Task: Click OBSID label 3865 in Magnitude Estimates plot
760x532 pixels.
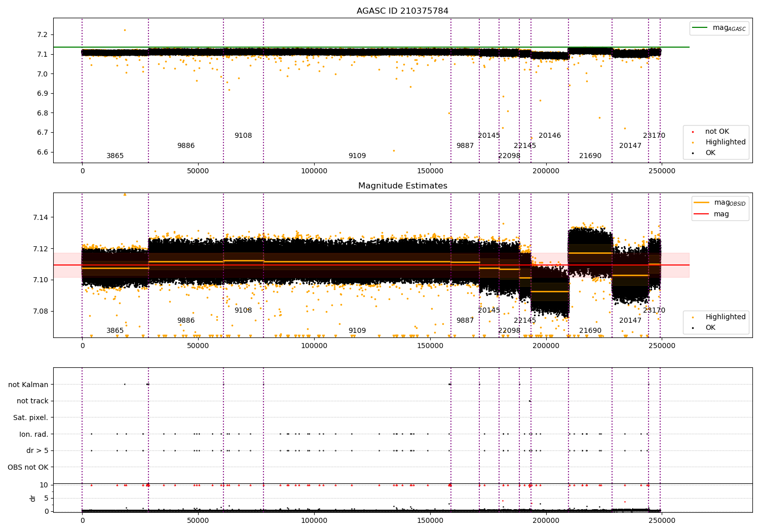Action: coord(115,331)
